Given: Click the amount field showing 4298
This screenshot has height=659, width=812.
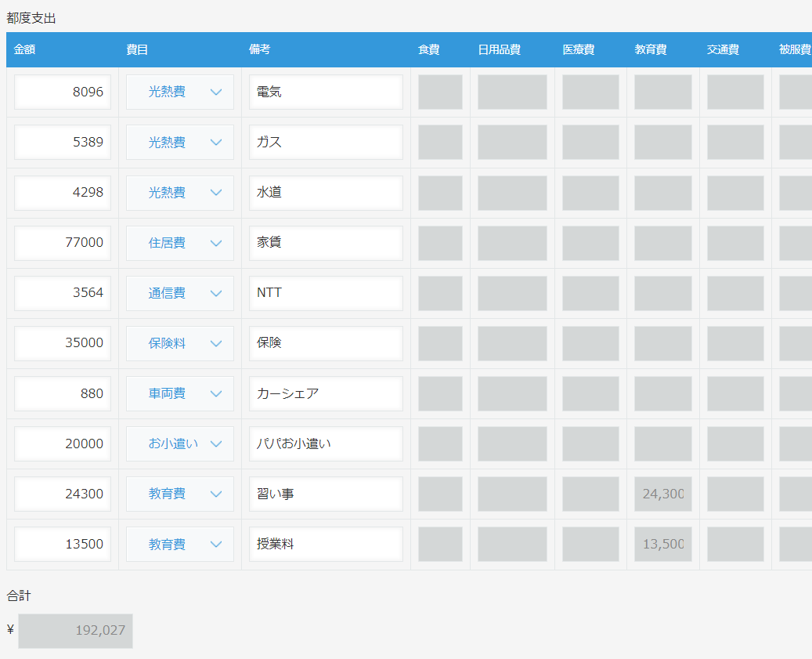Looking at the screenshot, I should (63, 192).
